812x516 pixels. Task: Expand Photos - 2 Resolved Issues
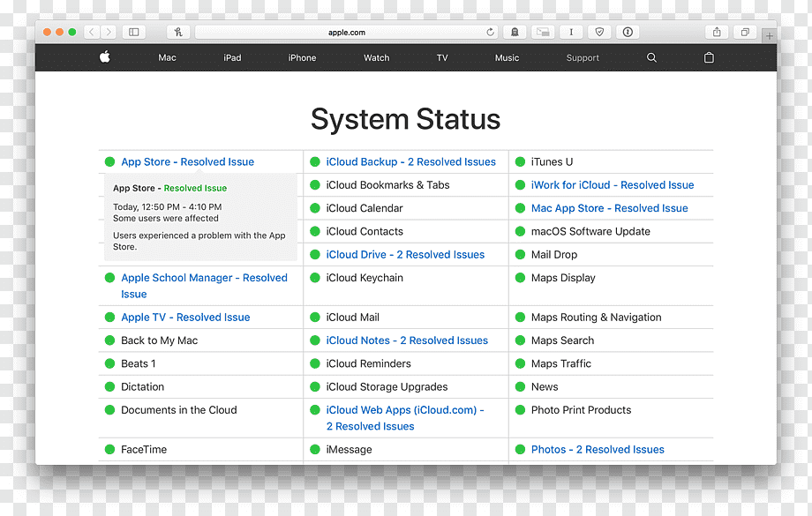[x=598, y=450]
